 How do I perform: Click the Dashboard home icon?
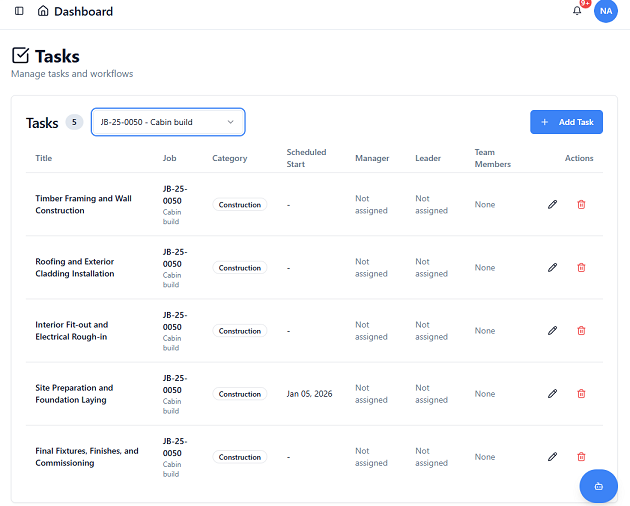point(42,11)
